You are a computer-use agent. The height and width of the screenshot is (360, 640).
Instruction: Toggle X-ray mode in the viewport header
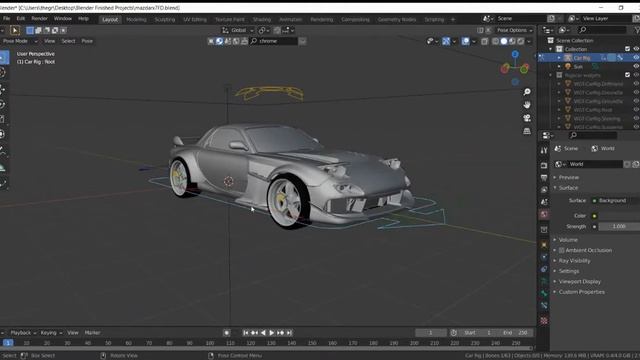click(484, 41)
